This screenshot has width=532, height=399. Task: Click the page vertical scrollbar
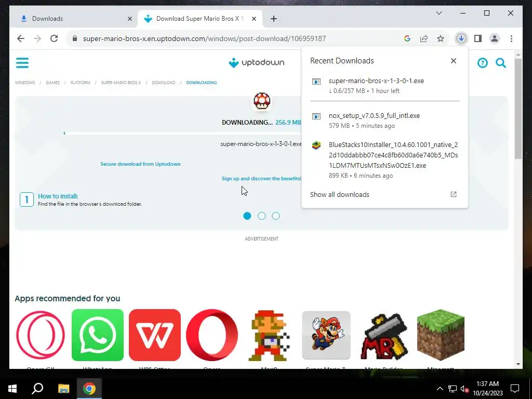(x=518, y=109)
